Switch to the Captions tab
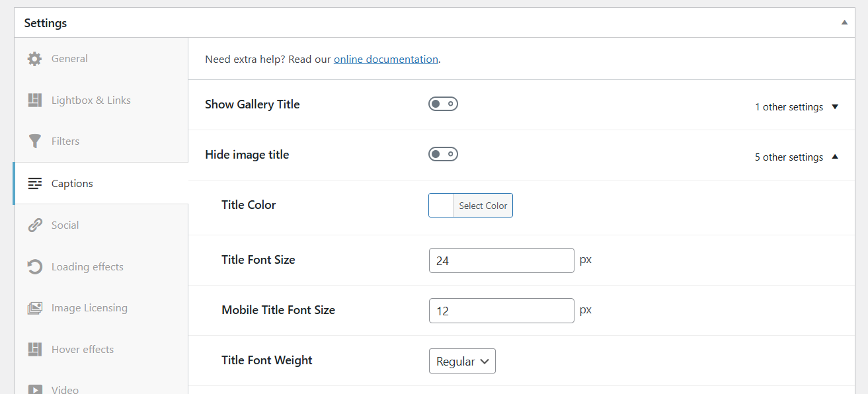Image resolution: width=868 pixels, height=394 pixels. click(x=72, y=184)
